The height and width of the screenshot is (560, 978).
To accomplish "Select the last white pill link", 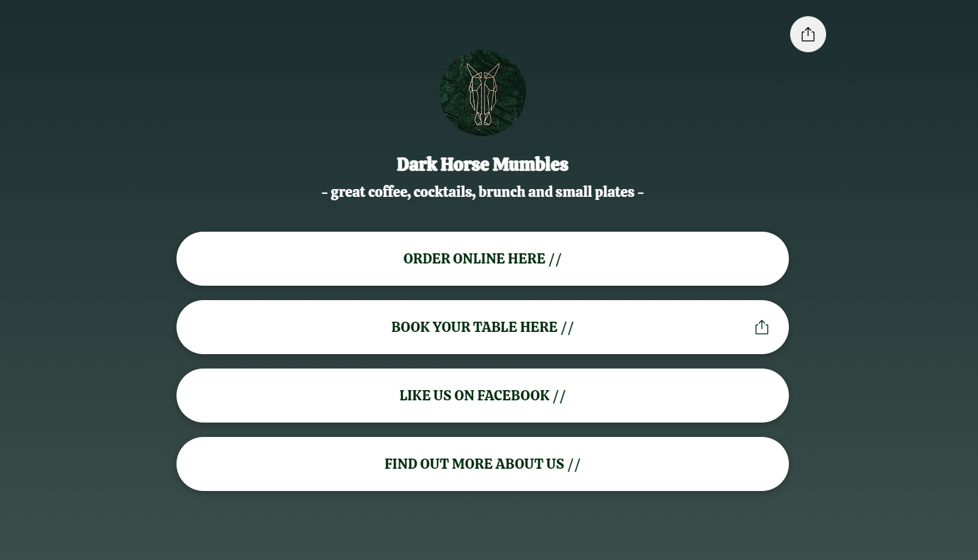I will pos(482,464).
